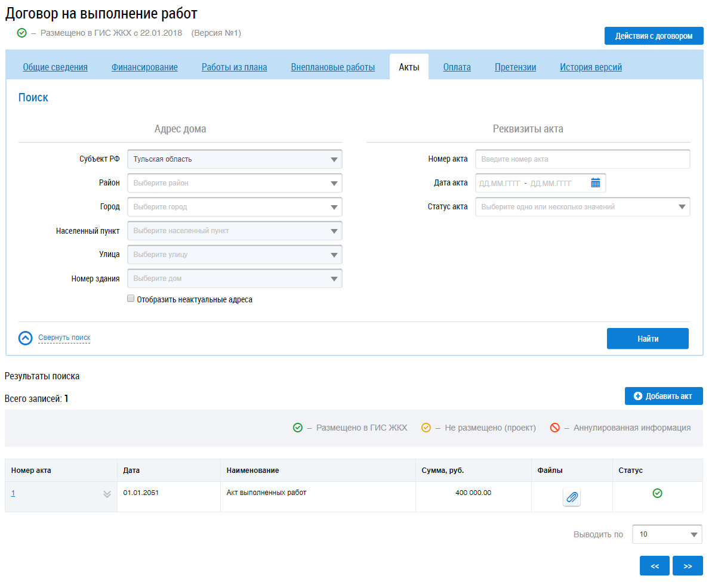715x588 pixels.
Task: Open the calendar picker for Дата акта
Action: pos(595,183)
